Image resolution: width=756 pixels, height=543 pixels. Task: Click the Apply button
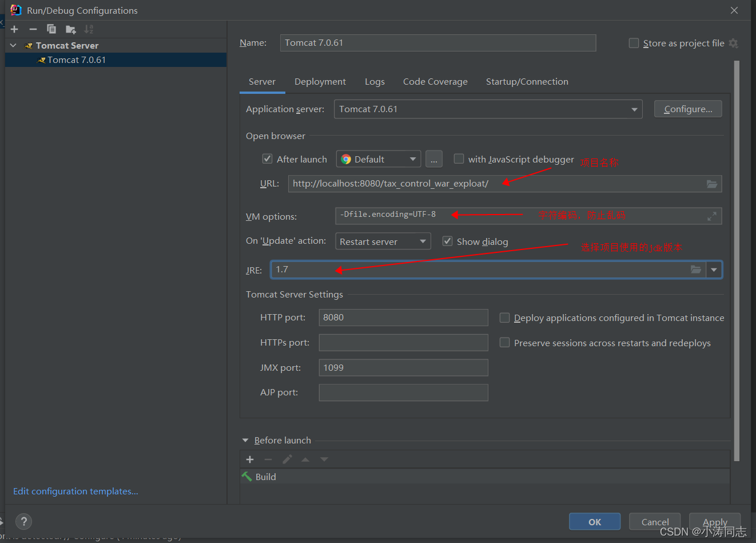(715, 522)
